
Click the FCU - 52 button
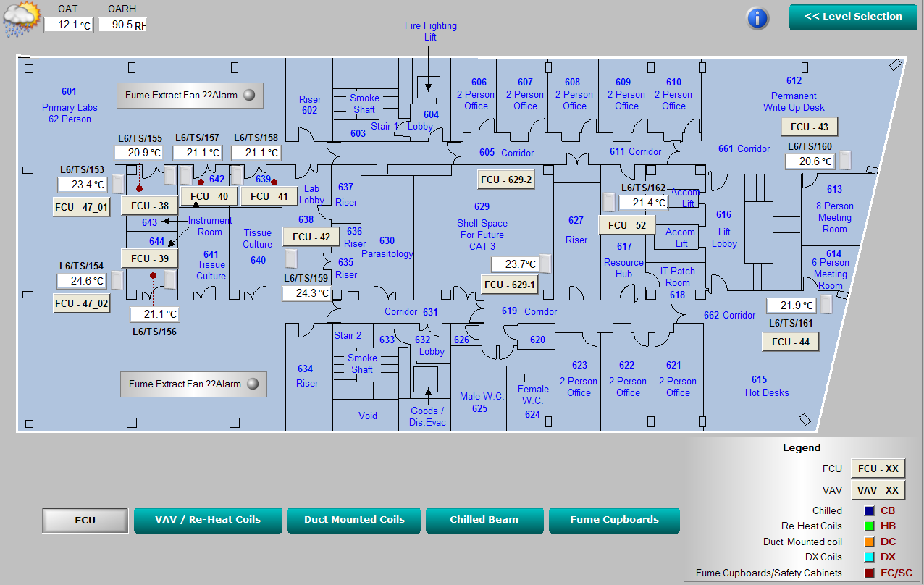pos(626,225)
